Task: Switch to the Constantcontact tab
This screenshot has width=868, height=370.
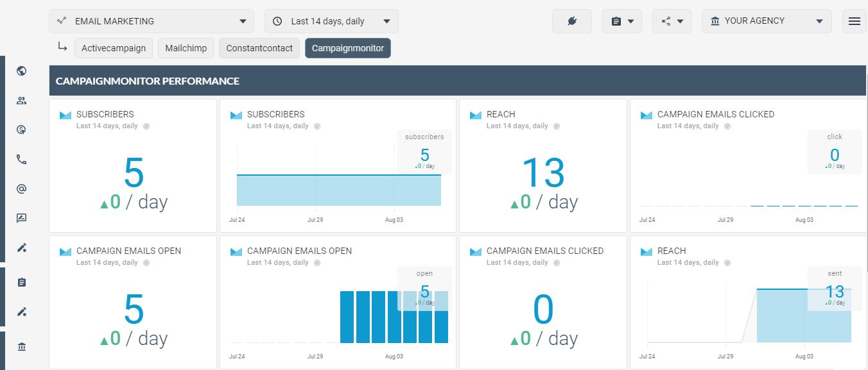Action: pyautogui.click(x=259, y=48)
